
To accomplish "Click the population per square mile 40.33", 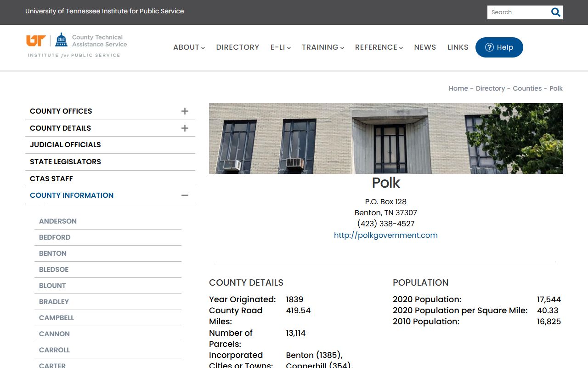I will coord(548,310).
